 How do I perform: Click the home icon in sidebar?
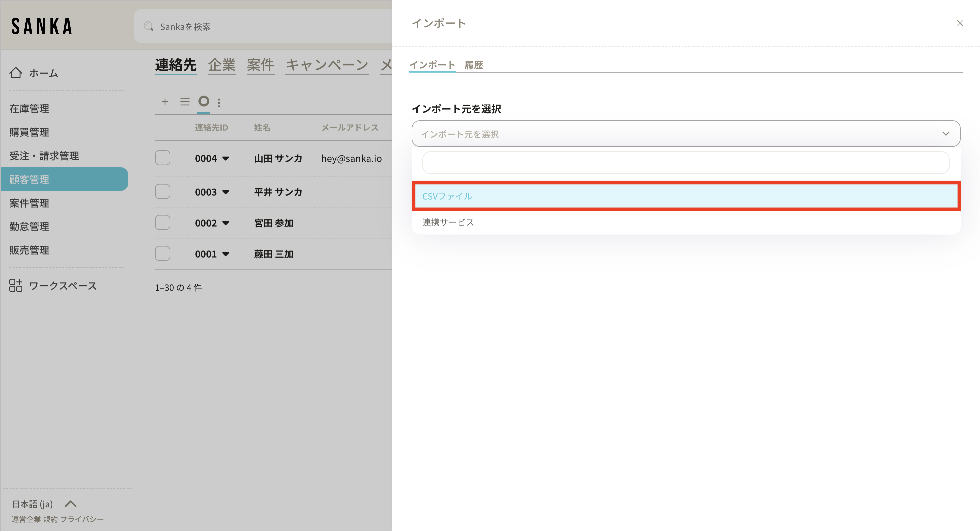tap(16, 73)
